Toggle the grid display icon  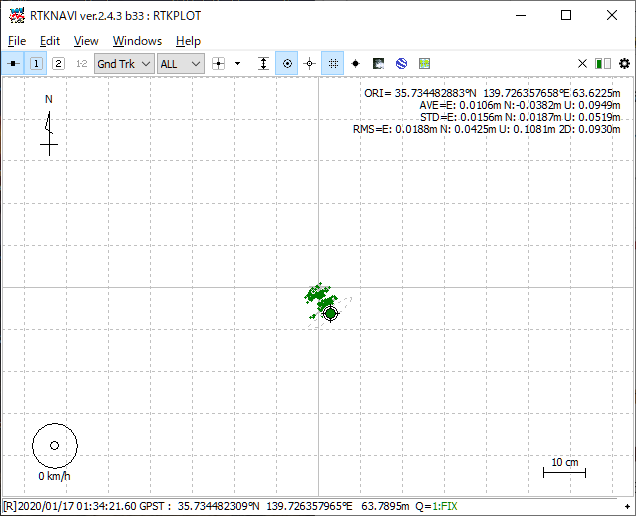332,63
